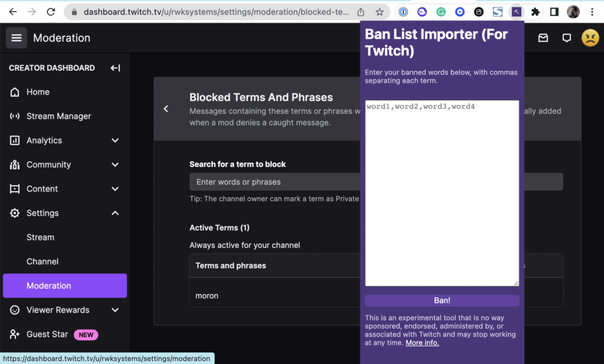Open the Chrome three-dot menu
This screenshot has height=364, width=604.
pyautogui.click(x=592, y=12)
